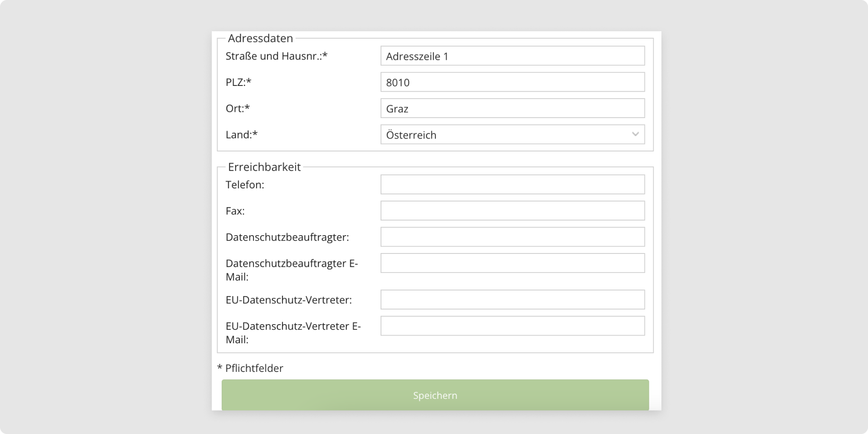The width and height of the screenshot is (868, 434).
Task: Select the EU-Datenschutz-Vertreter name input field
Action: pos(512,299)
